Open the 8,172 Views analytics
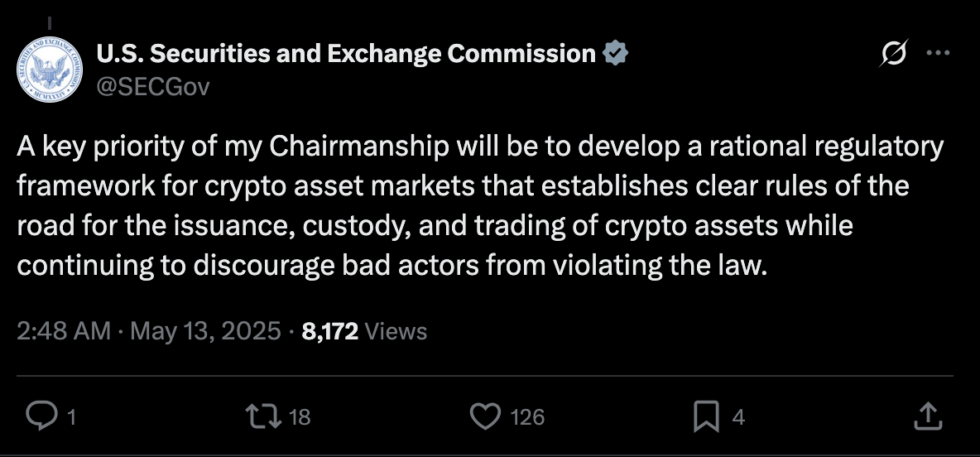 (x=364, y=330)
